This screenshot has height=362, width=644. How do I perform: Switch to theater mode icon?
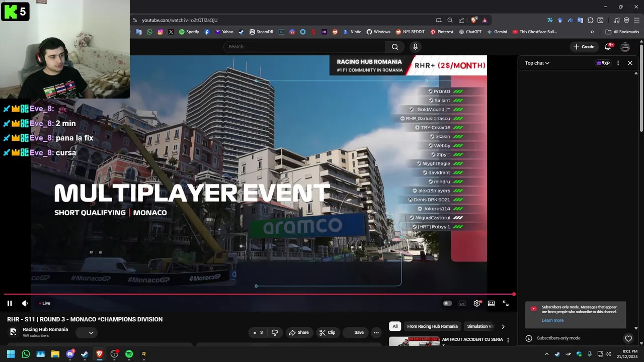[x=491, y=303]
